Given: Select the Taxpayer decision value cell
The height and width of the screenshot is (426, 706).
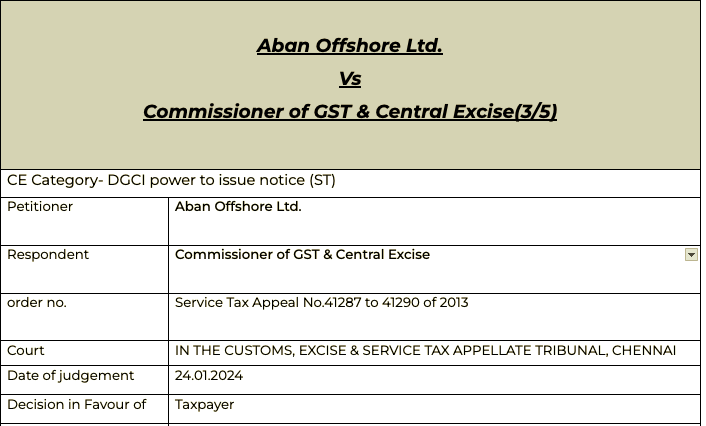Looking at the screenshot, I should pos(434,409).
